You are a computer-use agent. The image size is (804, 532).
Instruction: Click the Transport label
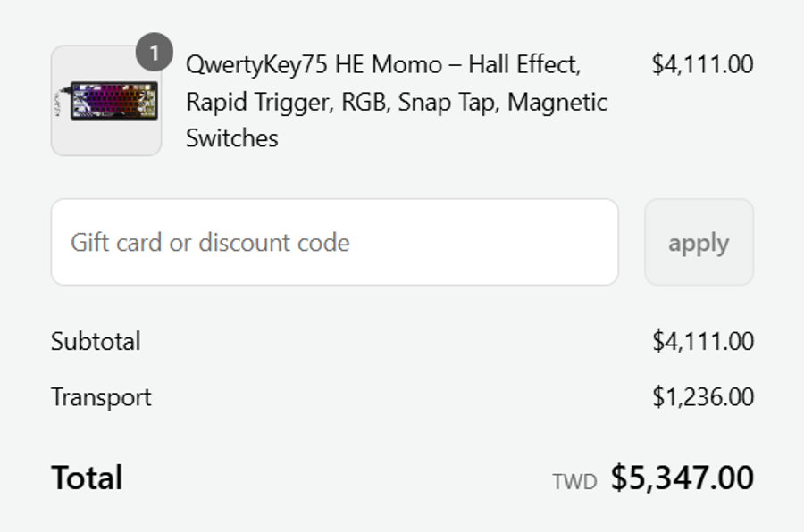tap(101, 396)
